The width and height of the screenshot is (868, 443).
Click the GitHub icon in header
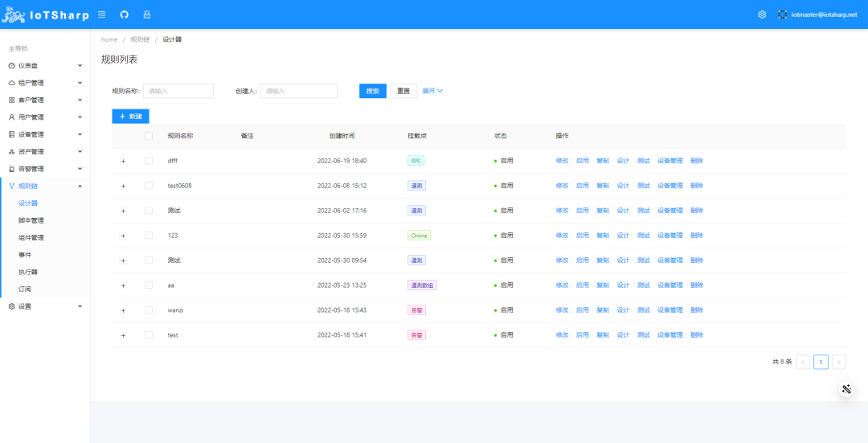pos(124,14)
